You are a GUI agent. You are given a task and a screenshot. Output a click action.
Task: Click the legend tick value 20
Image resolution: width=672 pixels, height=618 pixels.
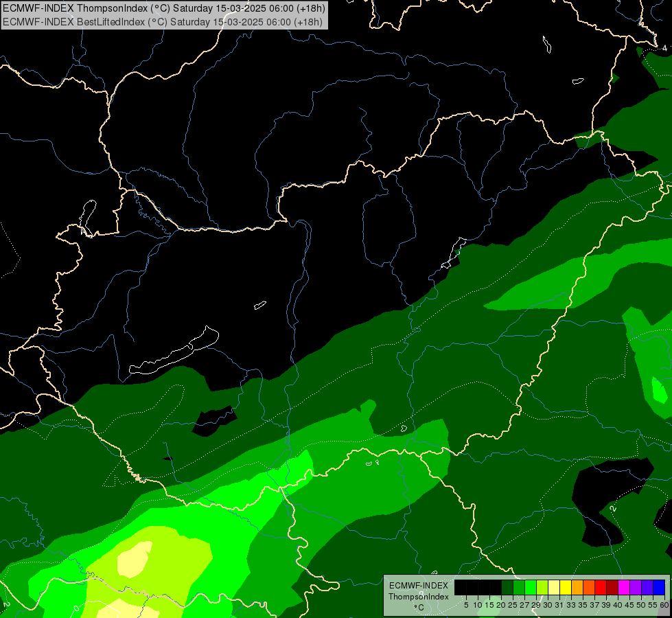[x=501, y=605]
